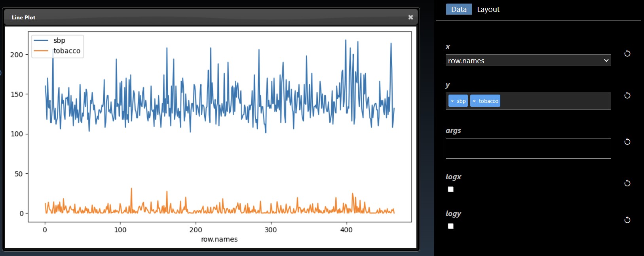Image resolution: width=644 pixels, height=256 pixels.
Task: Switch to the Layout tab
Action: point(488,9)
